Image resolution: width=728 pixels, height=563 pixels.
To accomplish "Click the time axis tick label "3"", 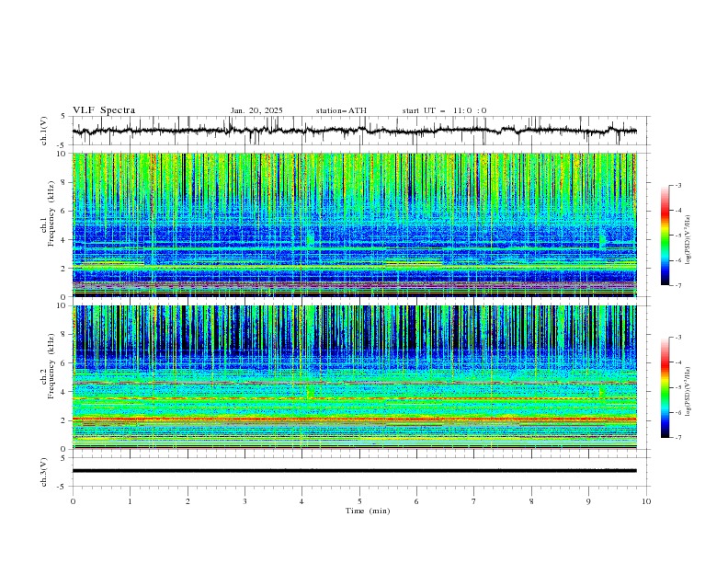I will (245, 501).
